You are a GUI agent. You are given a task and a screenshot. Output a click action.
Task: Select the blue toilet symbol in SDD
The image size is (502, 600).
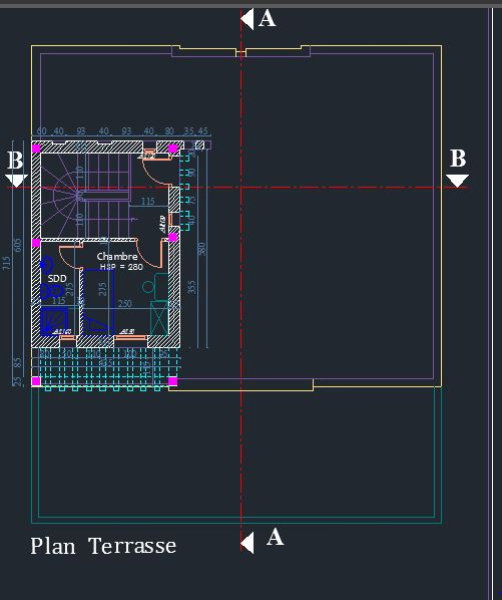[x=51, y=292]
